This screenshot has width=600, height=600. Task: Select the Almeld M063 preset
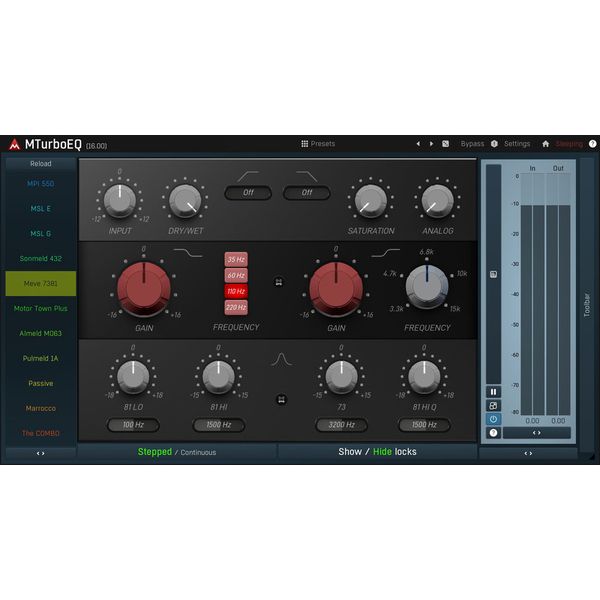41,333
